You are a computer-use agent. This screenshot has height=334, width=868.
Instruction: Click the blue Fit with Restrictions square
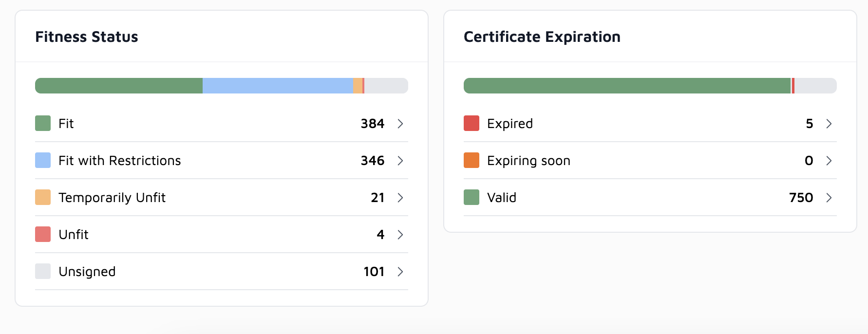[x=42, y=160]
